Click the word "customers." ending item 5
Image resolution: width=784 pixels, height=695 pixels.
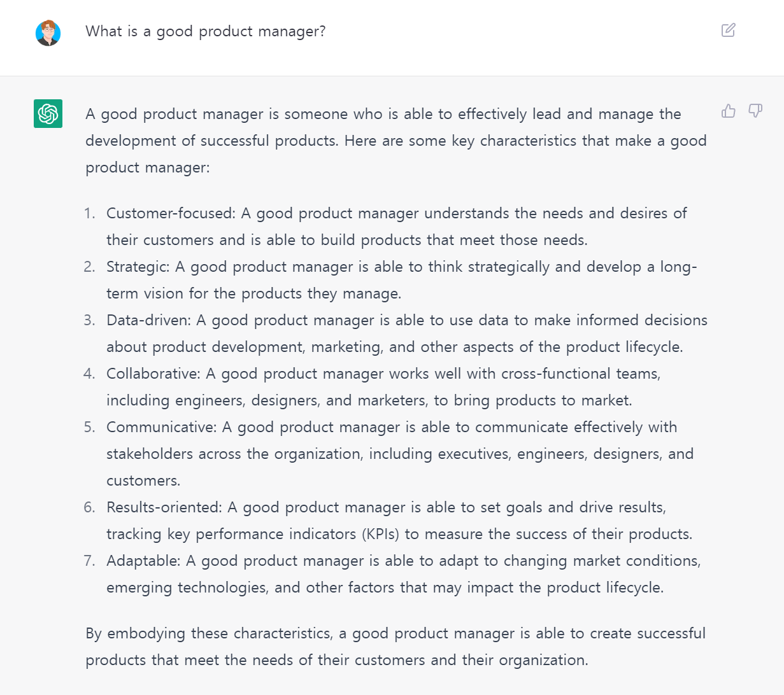(143, 481)
